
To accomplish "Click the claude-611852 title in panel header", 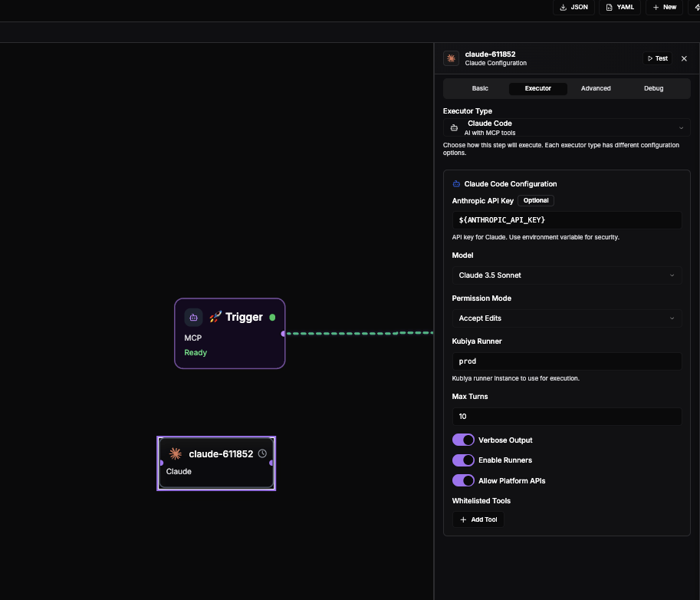I will [x=490, y=54].
